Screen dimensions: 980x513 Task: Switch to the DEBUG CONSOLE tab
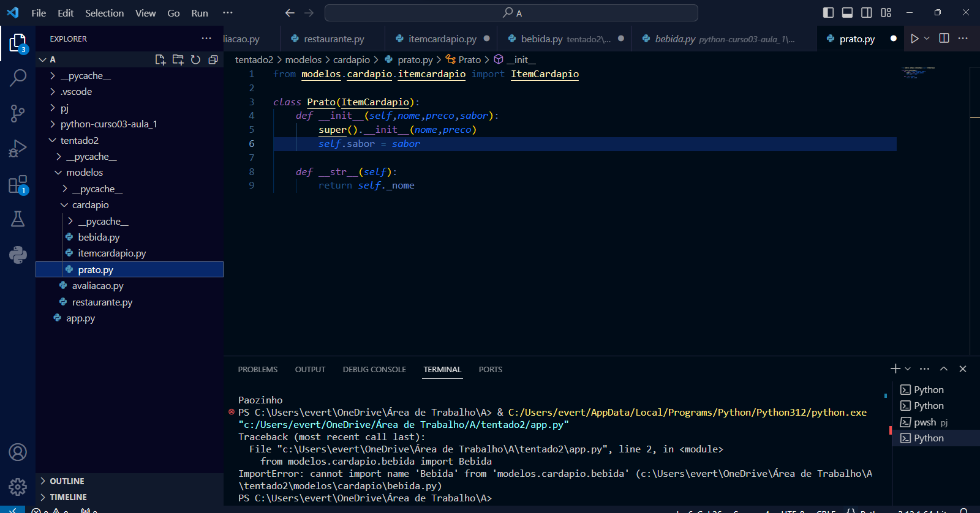374,370
